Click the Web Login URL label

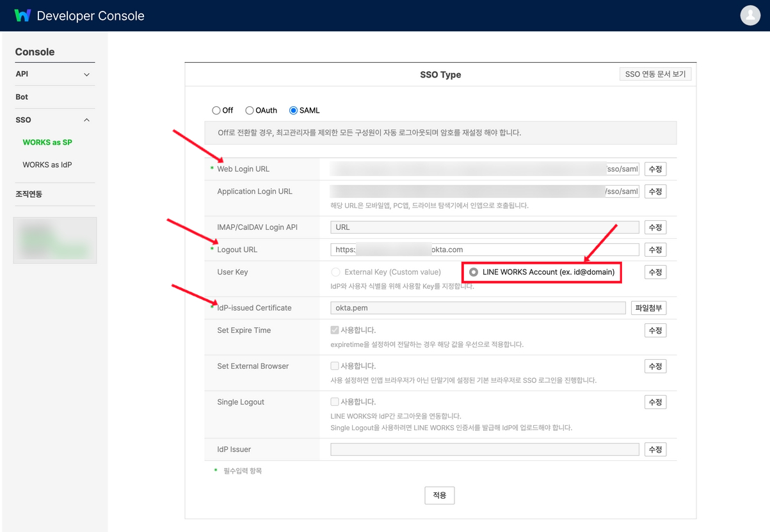(243, 169)
